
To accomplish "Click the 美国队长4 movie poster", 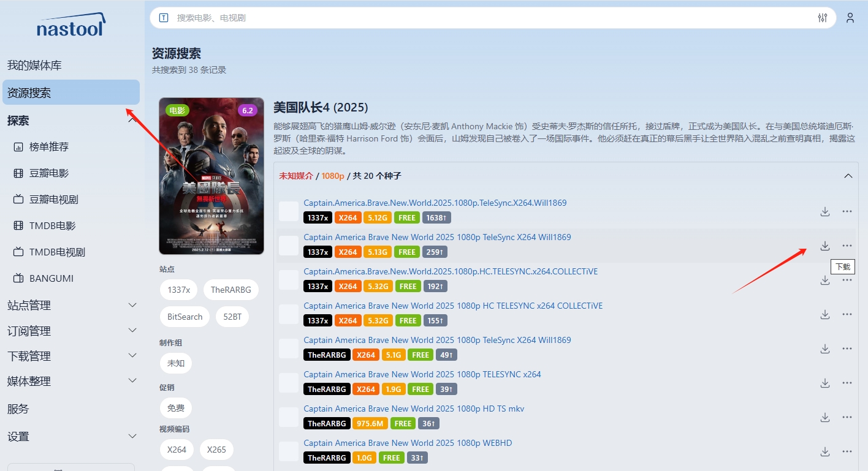I will pos(211,176).
